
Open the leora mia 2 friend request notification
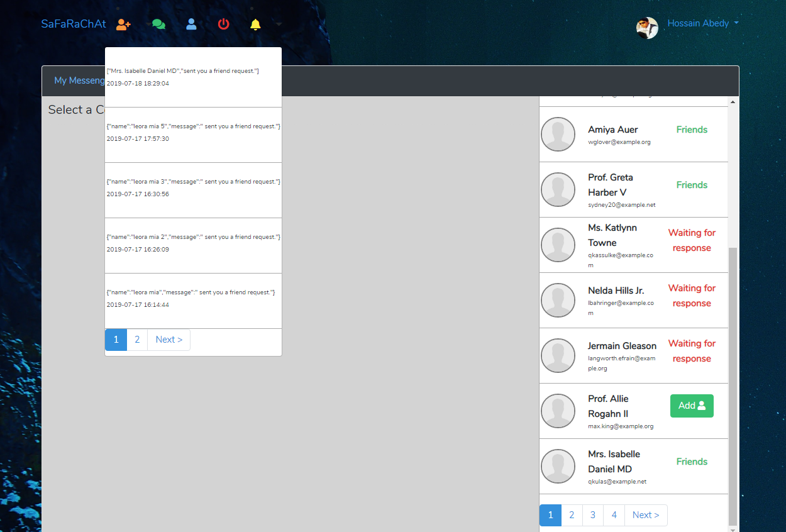pos(193,246)
